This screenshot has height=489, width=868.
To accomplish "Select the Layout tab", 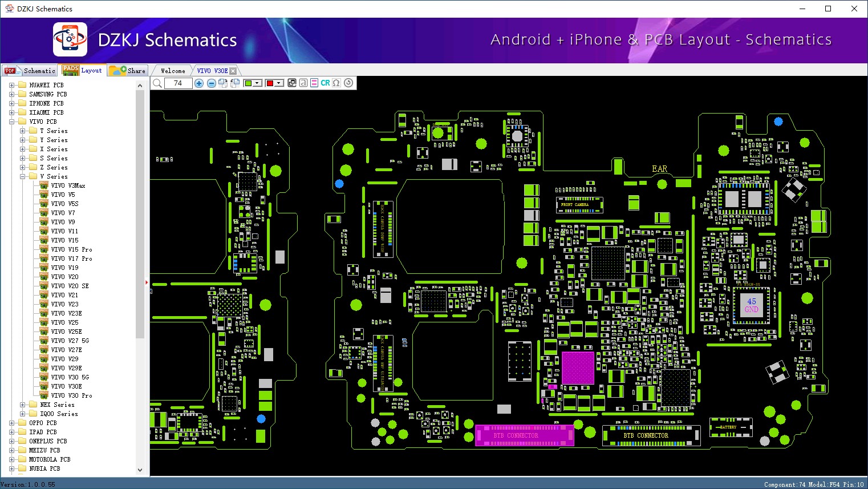I will coord(83,70).
